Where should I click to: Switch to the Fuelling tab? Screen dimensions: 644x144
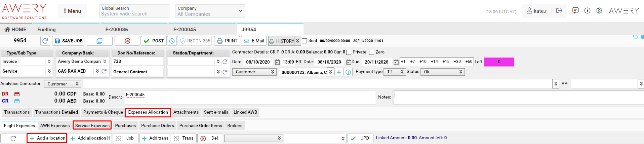coord(46,30)
